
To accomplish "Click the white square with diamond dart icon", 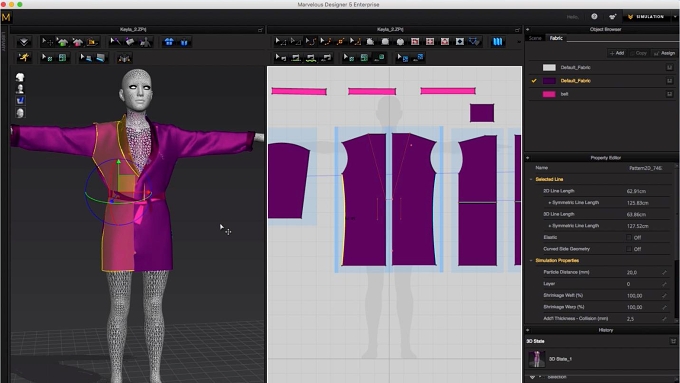I will coord(460,42).
